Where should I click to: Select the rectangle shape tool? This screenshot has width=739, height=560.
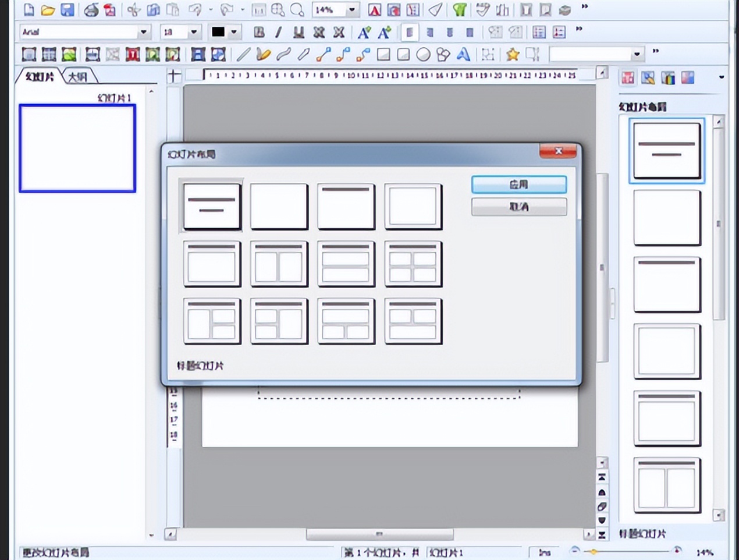[383, 55]
